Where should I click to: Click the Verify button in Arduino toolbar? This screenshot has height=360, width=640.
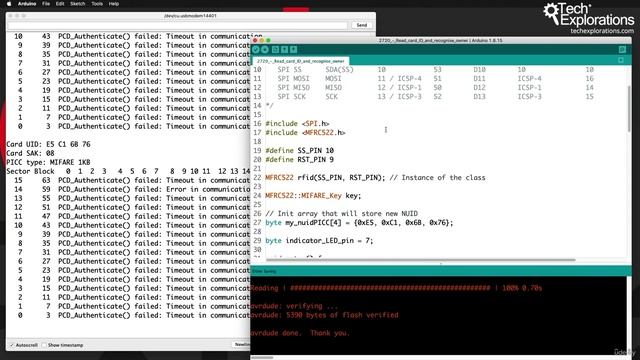256,49
